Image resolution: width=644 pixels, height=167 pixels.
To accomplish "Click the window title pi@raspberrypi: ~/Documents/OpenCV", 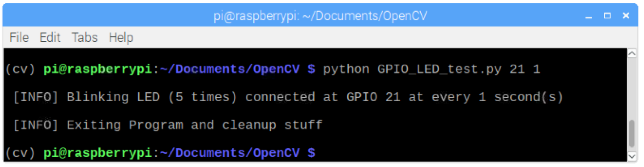I will (320, 16).
